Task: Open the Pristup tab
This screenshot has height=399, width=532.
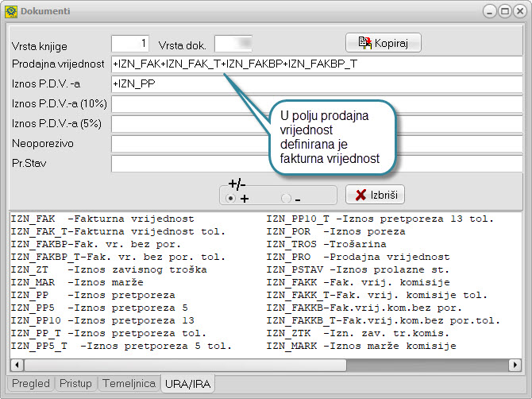Action: coord(76,384)
